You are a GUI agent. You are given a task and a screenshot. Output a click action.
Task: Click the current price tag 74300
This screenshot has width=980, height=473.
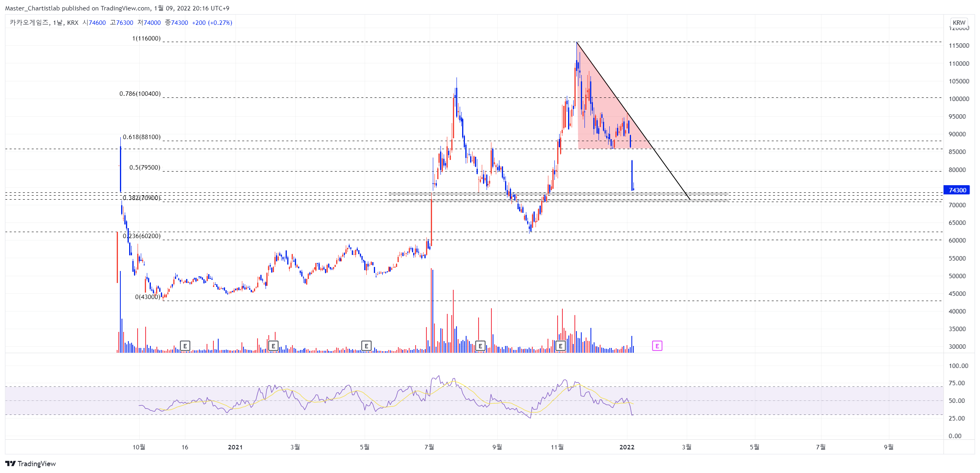[957, 190]
